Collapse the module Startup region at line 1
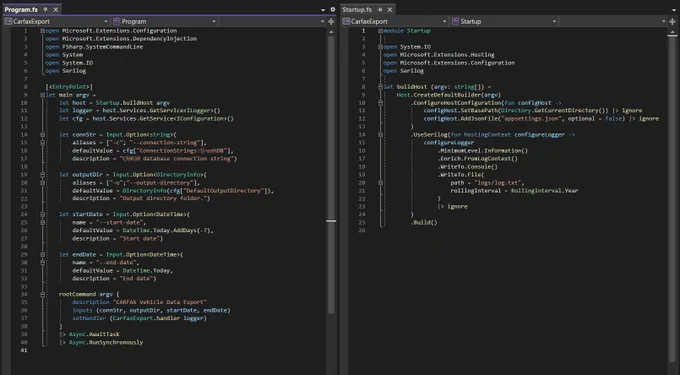680x375 pixels. click(380, 31)
